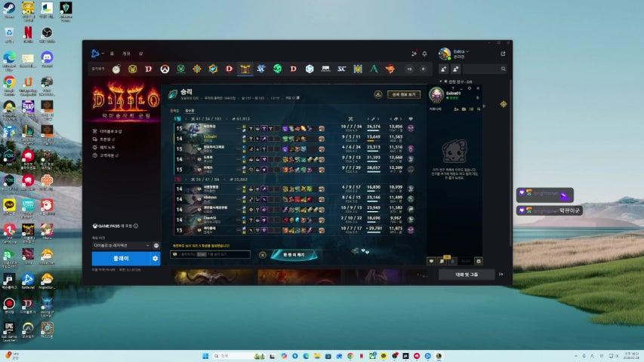Select the Hideyas player row name

tap(210, 198)
